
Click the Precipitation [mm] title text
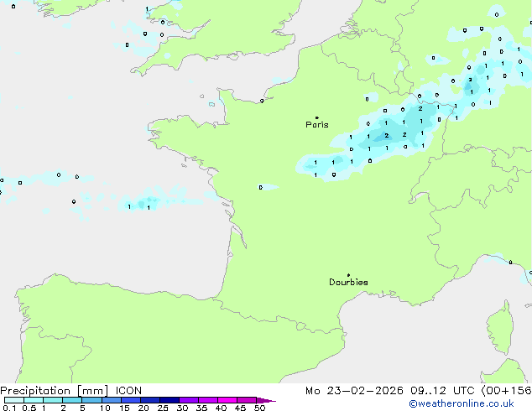54,390
